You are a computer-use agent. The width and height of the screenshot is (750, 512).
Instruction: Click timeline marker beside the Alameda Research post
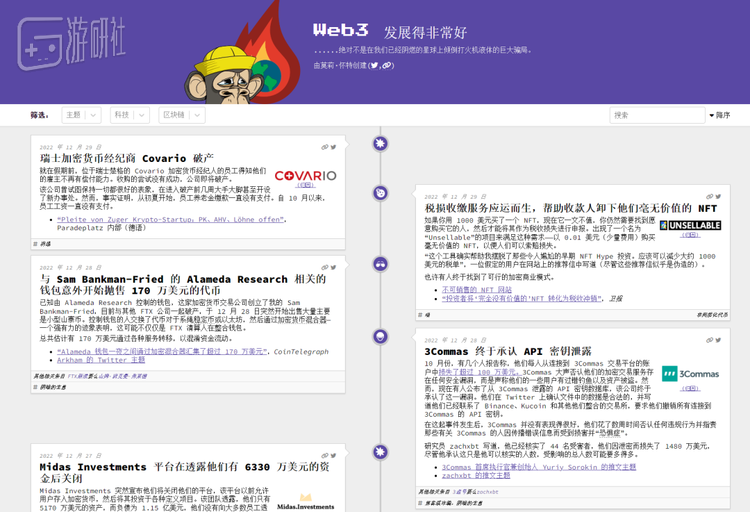tap(380, 264)
